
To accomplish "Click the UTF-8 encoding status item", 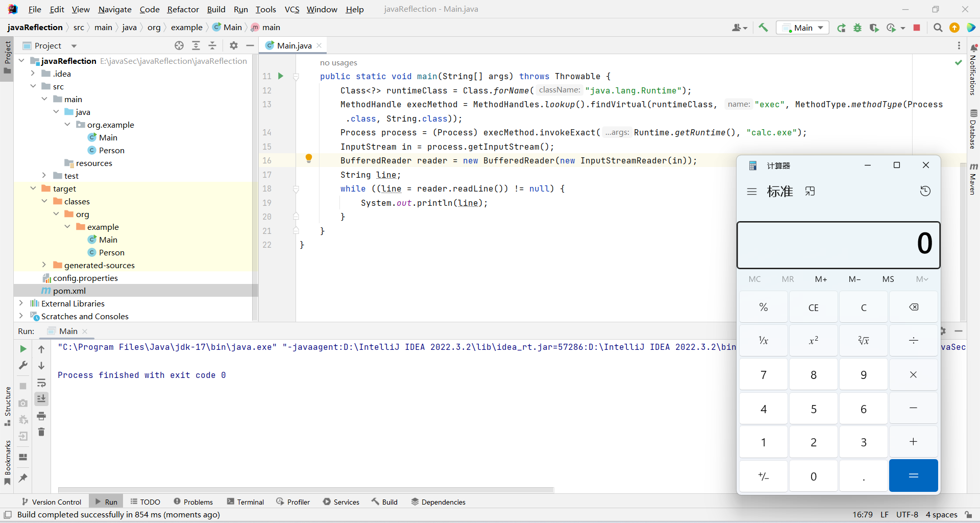I will click(x=907, y=515).
